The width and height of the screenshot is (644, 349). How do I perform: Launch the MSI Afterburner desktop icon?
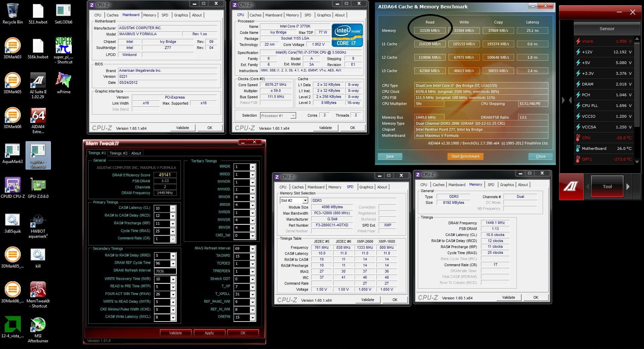click(x=38, y=330)
